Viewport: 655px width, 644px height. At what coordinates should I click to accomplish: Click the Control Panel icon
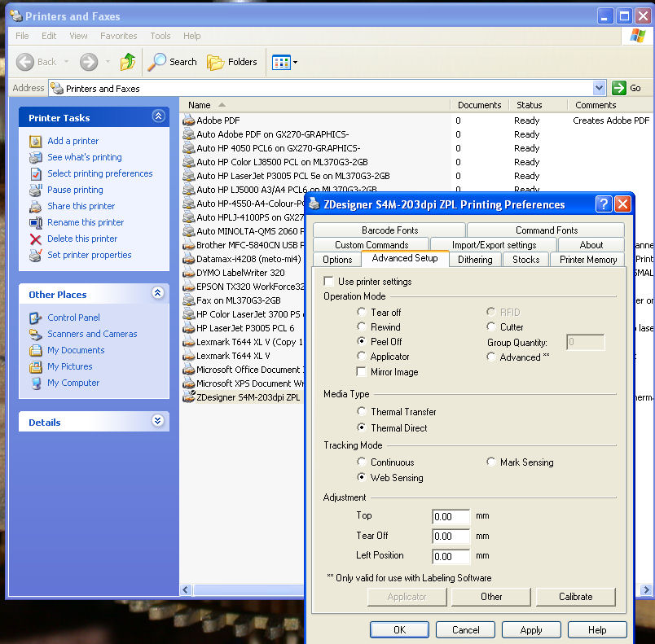click(x=36, y=318)
